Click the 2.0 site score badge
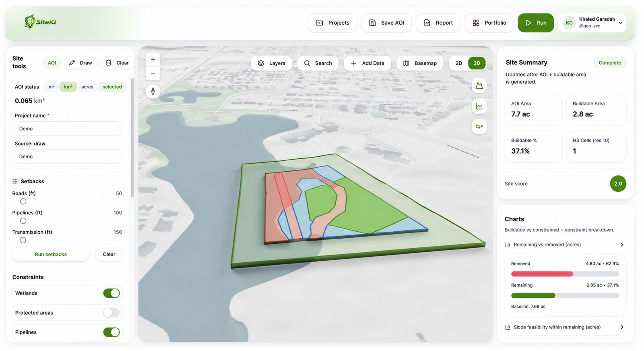This screenshot has height=351, width=644. tap(618, 184)
